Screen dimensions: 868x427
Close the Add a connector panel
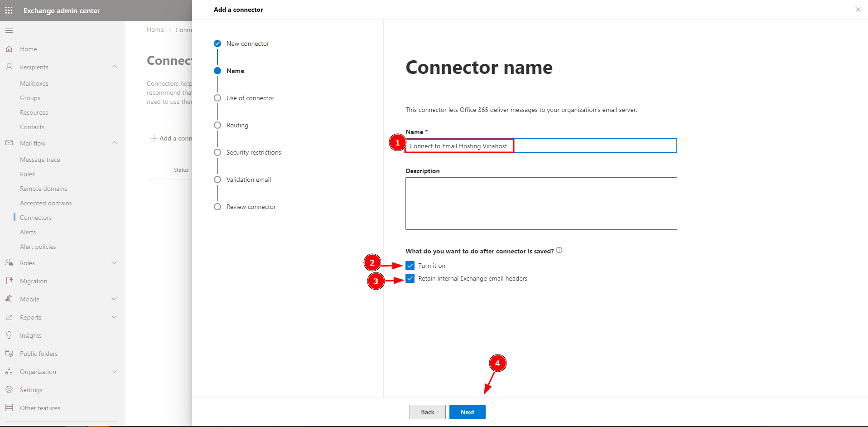pyautogui.click(x=858, y=10)
